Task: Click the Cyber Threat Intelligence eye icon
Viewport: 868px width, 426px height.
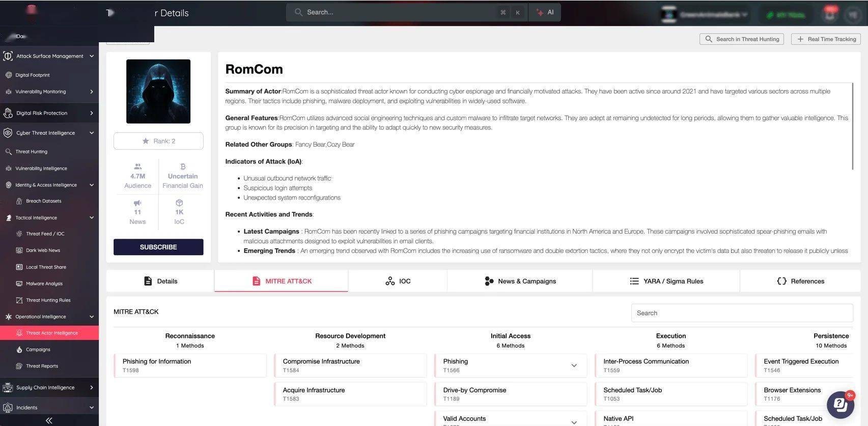Action: pyautogui.click(x=8, y=133)
